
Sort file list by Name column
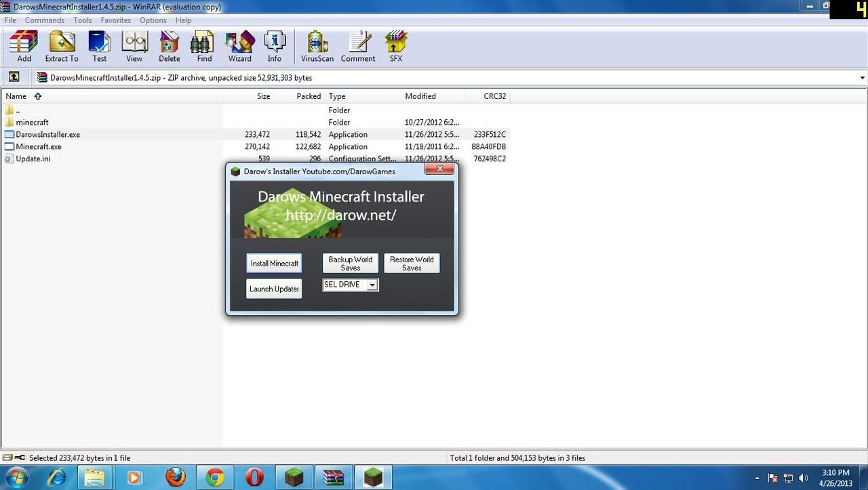click(x=111, y=96)
